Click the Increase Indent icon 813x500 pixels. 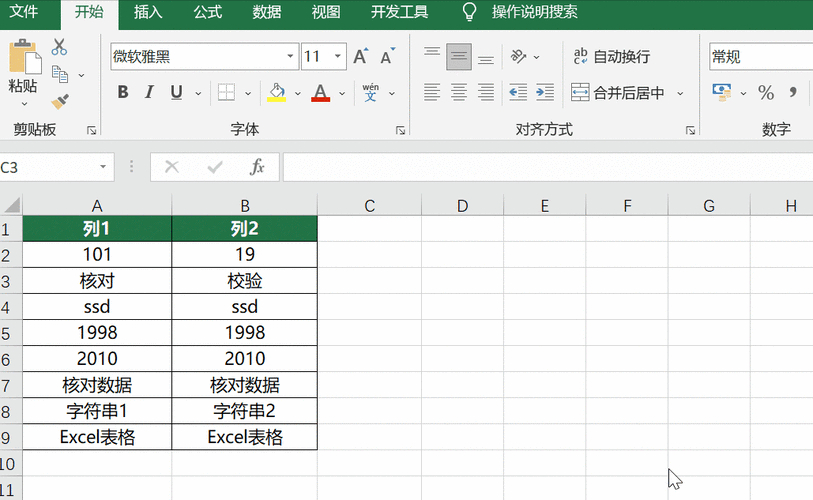545,93
